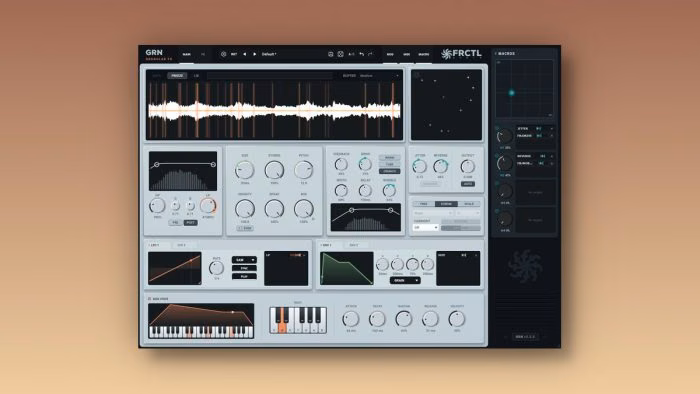The width and height of the screenshot is (700, 394).
Task: Open the HARMONY Off dropdown
Action: (425, 228)
